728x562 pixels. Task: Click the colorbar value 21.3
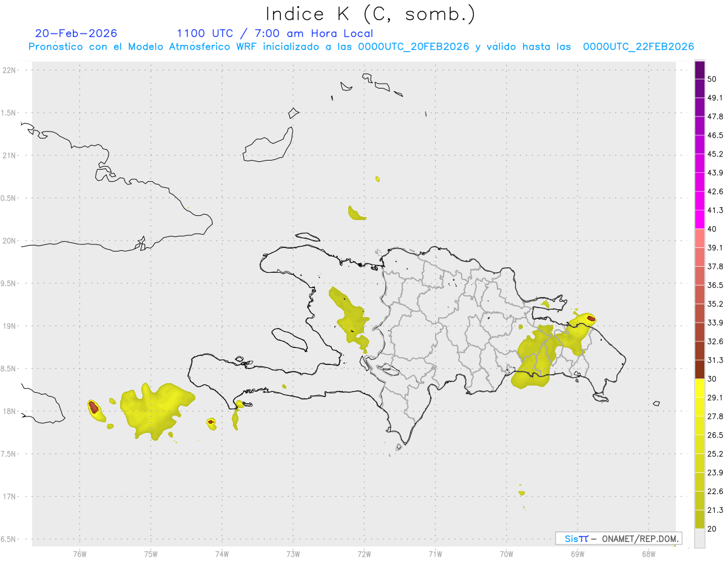pos(715,510)
